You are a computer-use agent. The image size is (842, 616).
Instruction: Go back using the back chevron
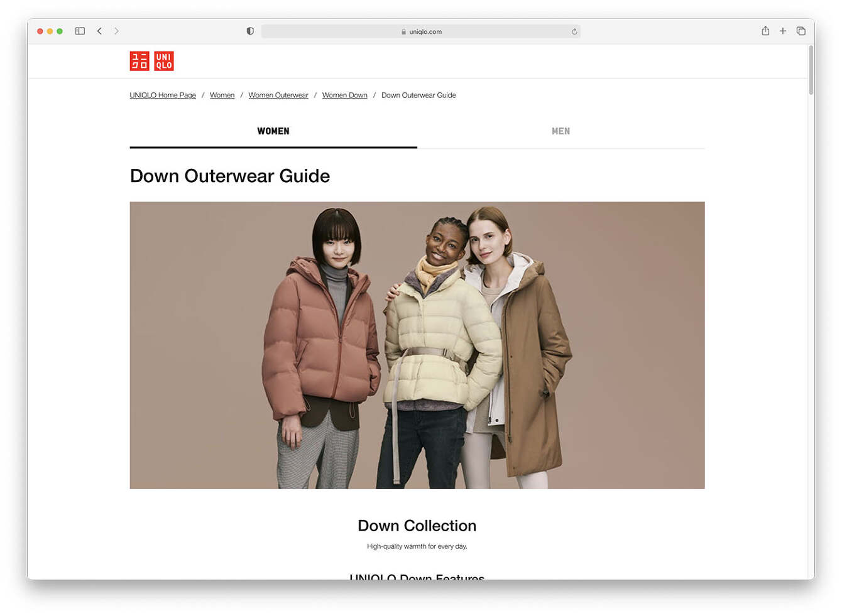click(99, 31)
